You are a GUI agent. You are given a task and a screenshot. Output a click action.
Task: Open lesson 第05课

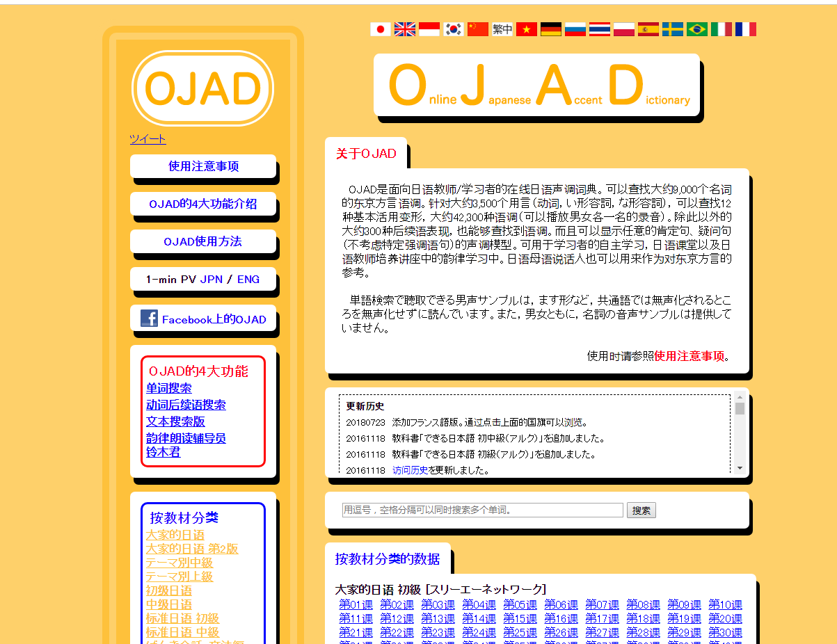pos(520,605)
